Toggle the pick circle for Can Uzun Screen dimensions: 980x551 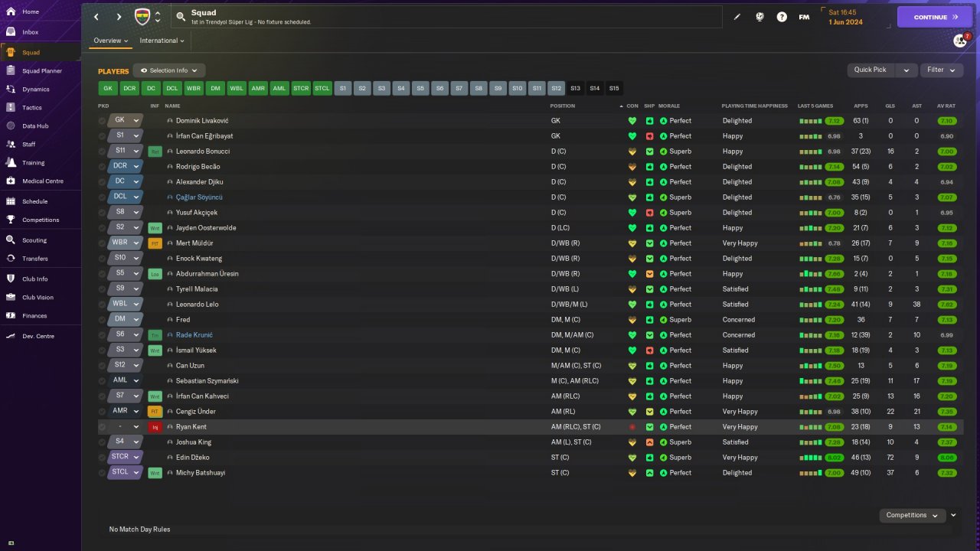point(102,366)
